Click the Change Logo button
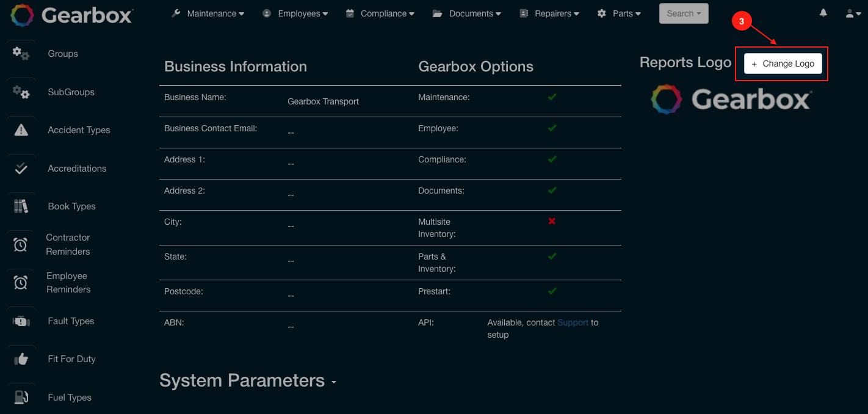The width and height of the screenshot is (868, 414). 782,63
